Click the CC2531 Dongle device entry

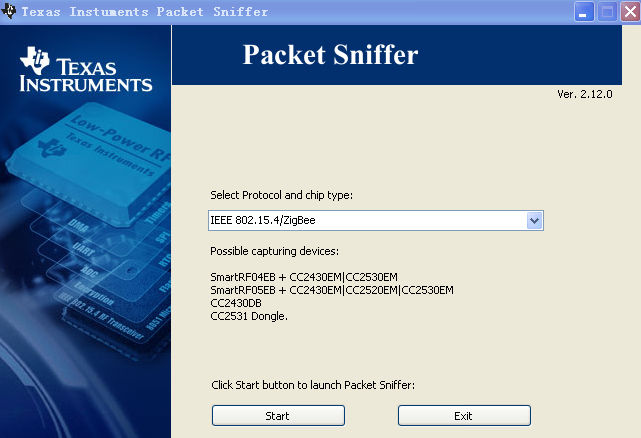249,317
